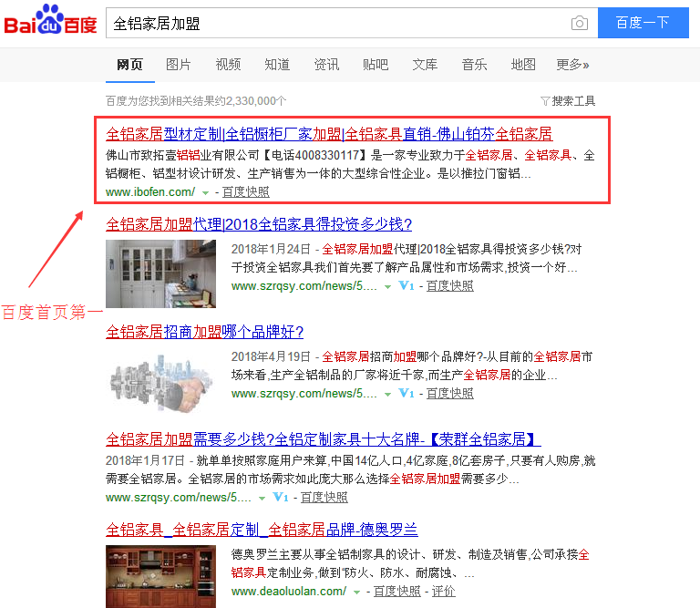Click V1 badge on 加盟代理 result
Image resolution: width=700 pixels, height=608 pixels.
click(407, 285)
